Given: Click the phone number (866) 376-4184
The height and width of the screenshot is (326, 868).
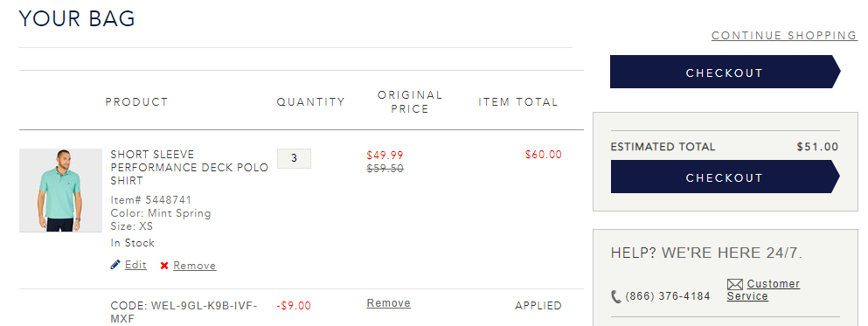Looking at the screenshot, I should pos(668,296).
